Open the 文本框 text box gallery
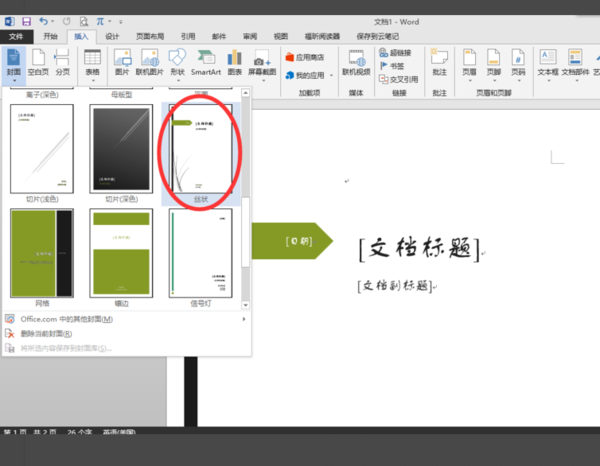Viewport: 600px width, 466px height. (548, 65)
